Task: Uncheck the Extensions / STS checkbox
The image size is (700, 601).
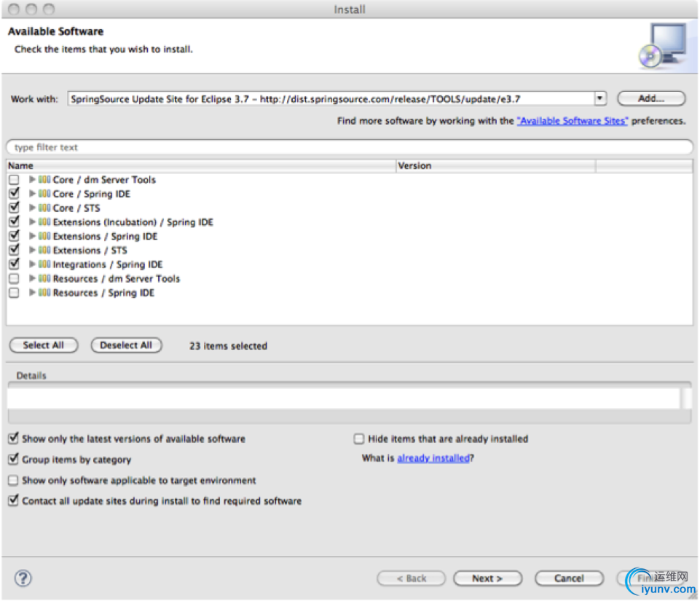Action: tap(15, 250)
